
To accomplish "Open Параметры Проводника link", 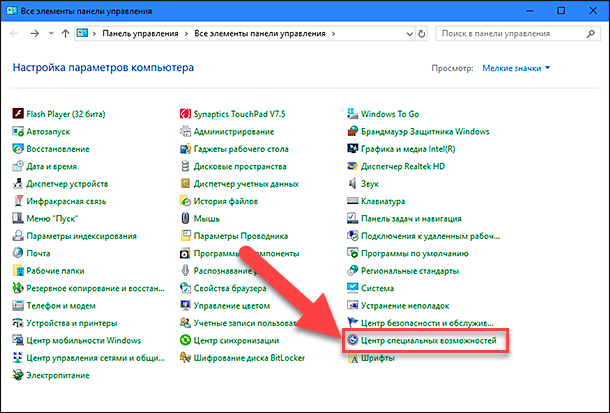I will coord(241,236).
